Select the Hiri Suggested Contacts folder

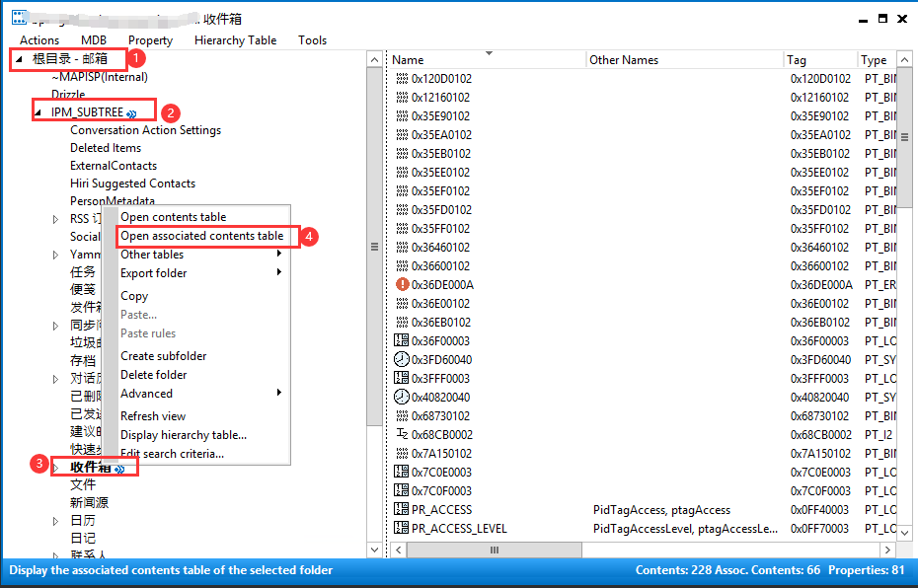point(133,184)
